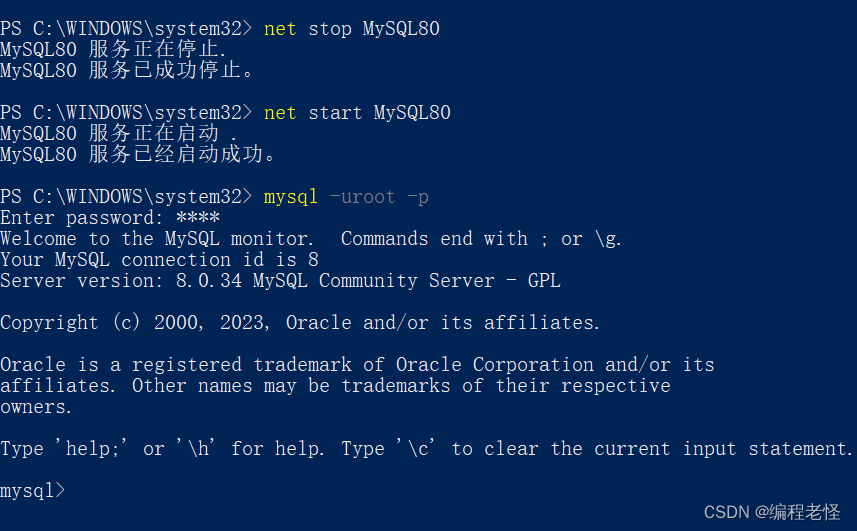Click the '-uroot' argument text
857x531 pixels.
[362, 197]
